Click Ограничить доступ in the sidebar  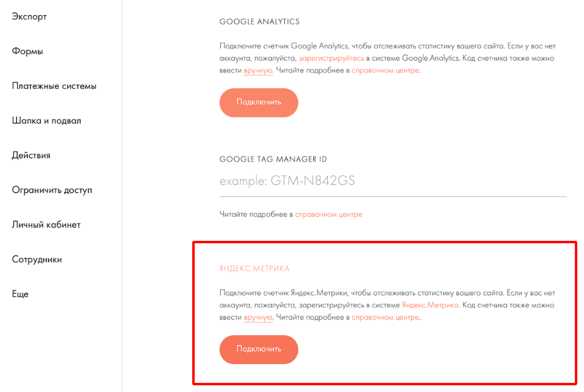click(52, 190)
